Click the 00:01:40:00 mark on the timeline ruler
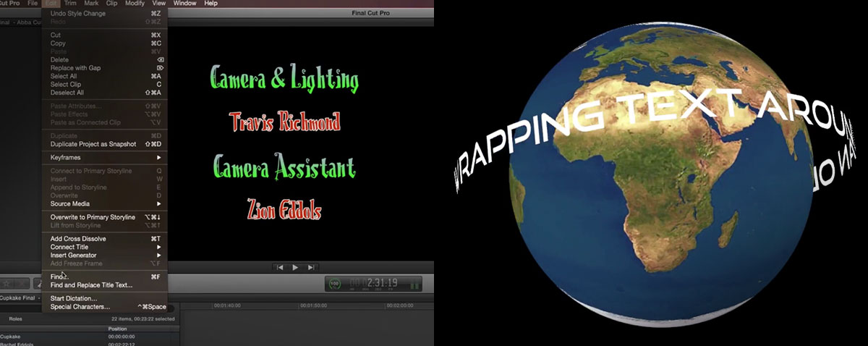The image size is (868, 346). click(227, 305)
